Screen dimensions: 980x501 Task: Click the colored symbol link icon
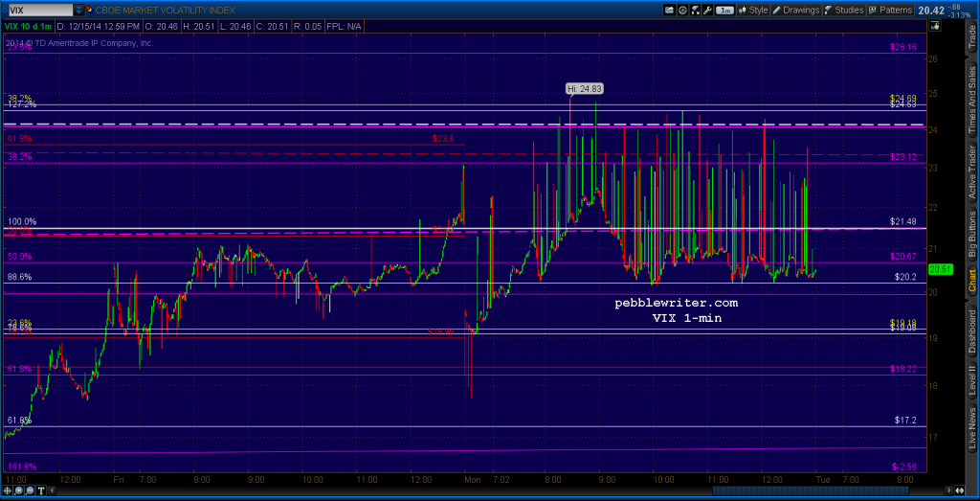pyautogui.click(x=89, y=10)
